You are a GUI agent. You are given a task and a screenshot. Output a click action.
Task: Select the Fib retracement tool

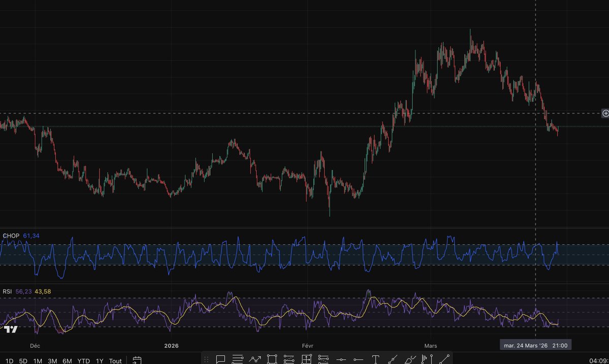click(x=237, y=360)
